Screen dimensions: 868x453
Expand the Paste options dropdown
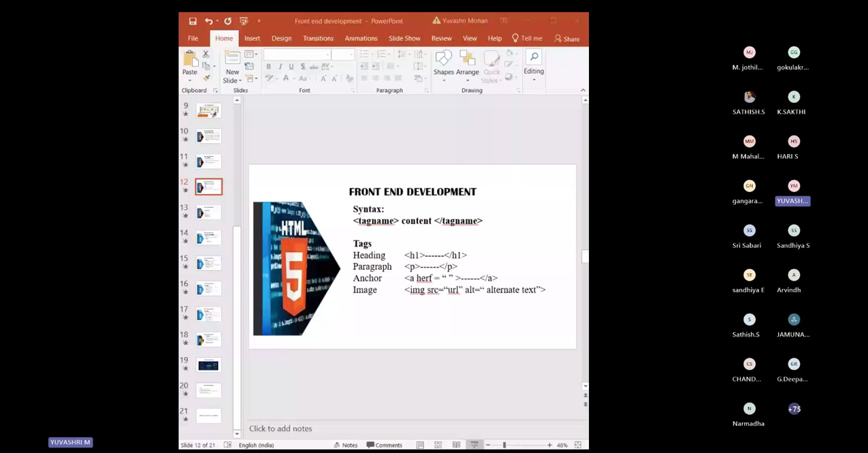(189, 79)
